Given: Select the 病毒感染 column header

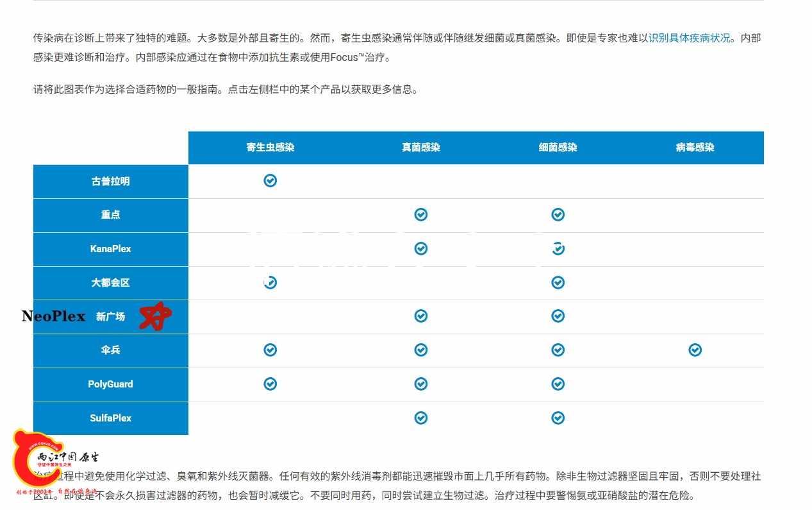Looking at the screenshot, I should pos(695,148).
